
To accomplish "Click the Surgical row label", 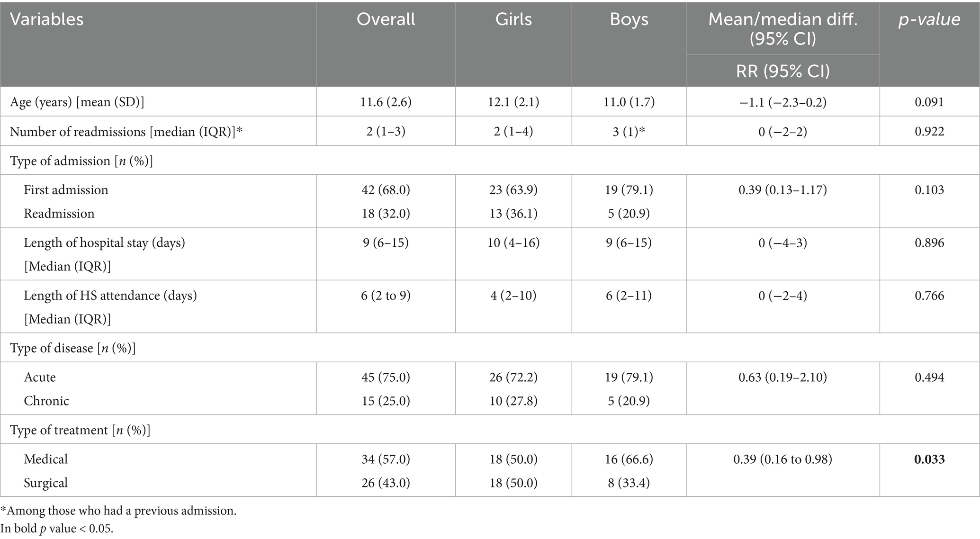I will click(x=46, y=483).
